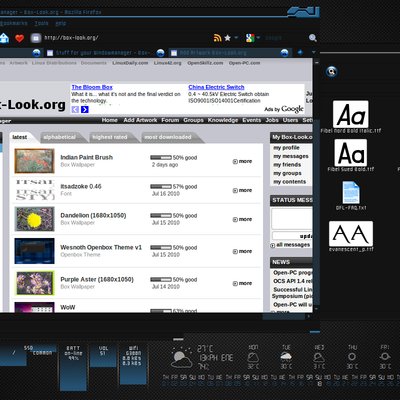Click 'more' for Dandelion entry
Viewport: 400px width, 400px height.
click(x=242, y=219)
